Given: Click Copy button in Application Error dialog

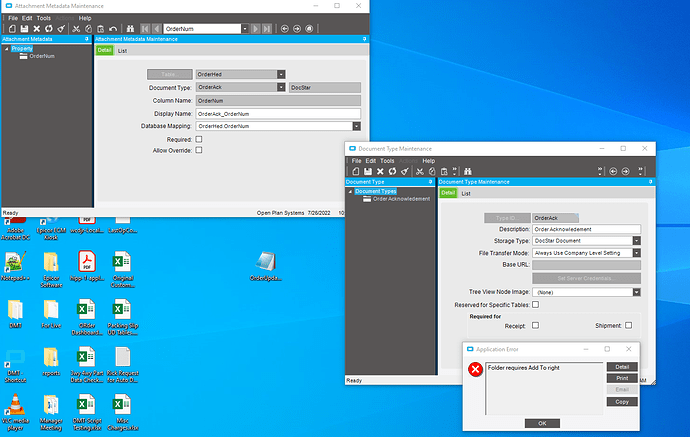Looking at the screenshot, I should tap(622, 402).
